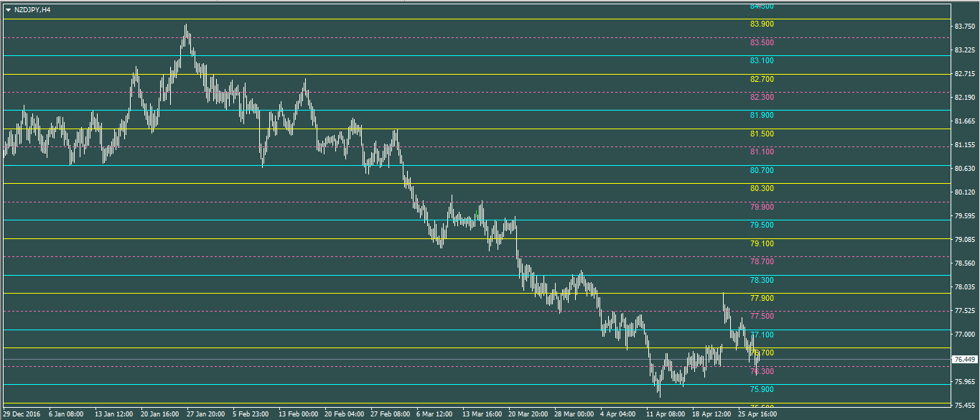Image resolution: width=980 pixels, height=420 pixels.
Task: Select 25 Apr 16:00 on the time axis
Action: pyautogui.click(x=757, y=414)
